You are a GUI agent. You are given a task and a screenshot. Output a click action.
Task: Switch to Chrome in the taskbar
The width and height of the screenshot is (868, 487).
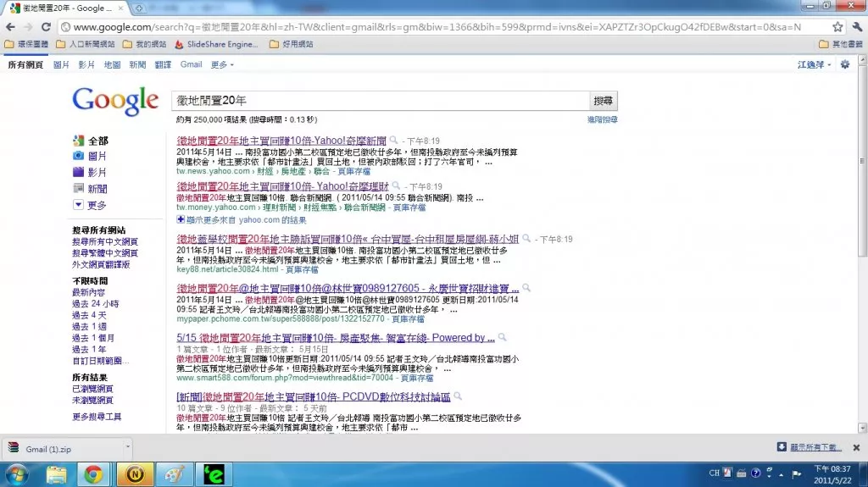[x=93, y=475]
